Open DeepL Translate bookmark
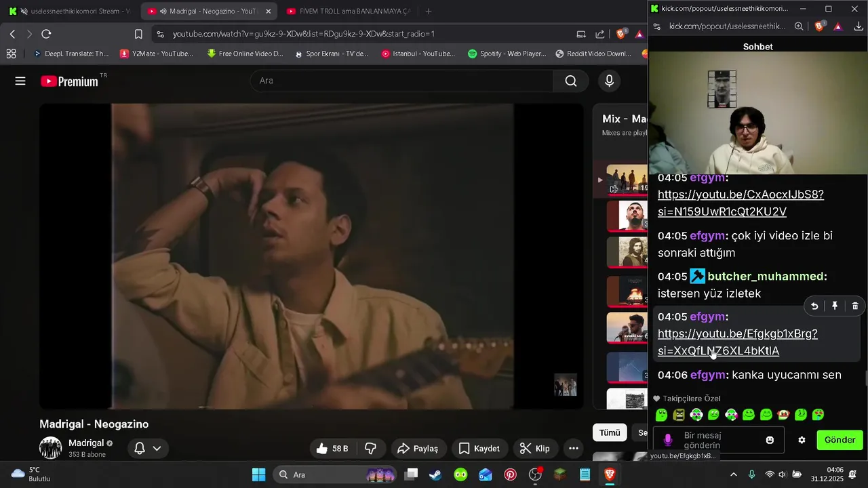Viewport: 868px width, 488px height. pyautogui.click(x=70, y=54)
